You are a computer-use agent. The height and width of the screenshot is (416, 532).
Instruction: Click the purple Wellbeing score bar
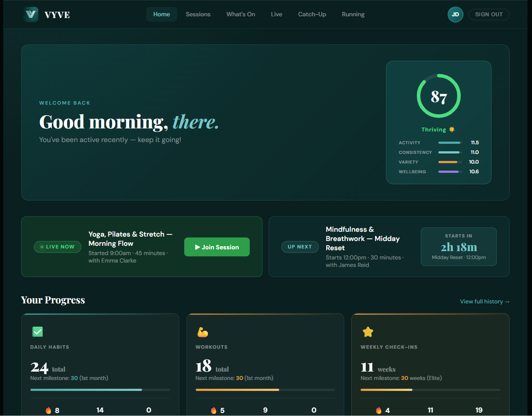click(x=450, y=172)
